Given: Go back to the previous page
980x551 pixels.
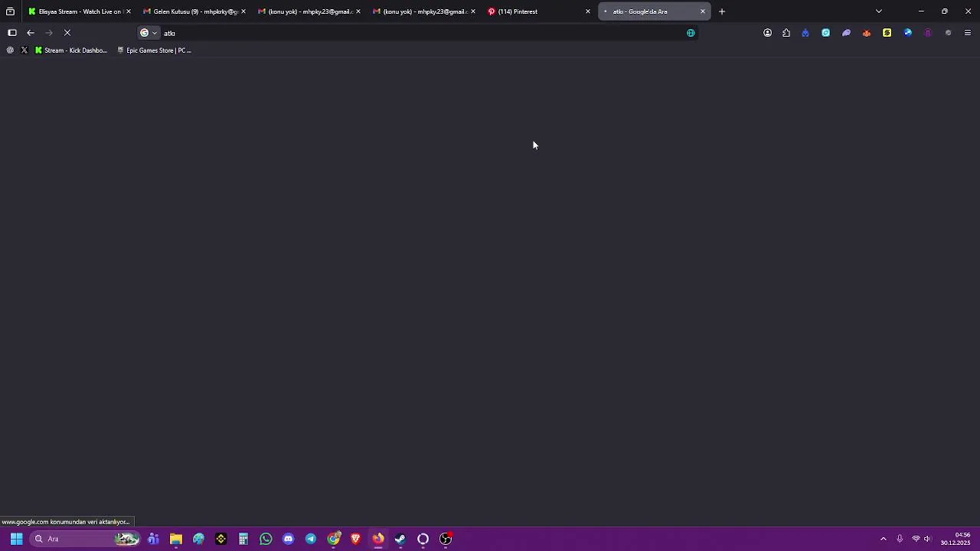Looking at the screenshot, I should tap(31, 33).
